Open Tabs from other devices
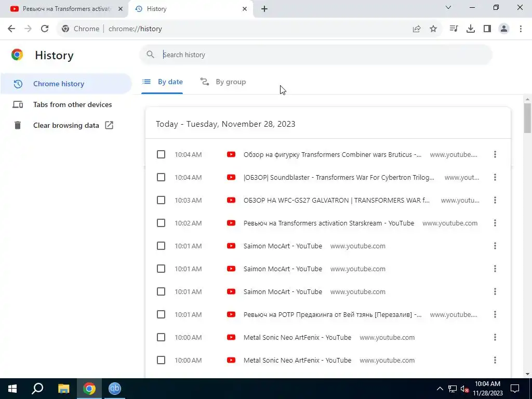Screen dimensions: 532x399 pyautogui.click(x=66, y=104)
